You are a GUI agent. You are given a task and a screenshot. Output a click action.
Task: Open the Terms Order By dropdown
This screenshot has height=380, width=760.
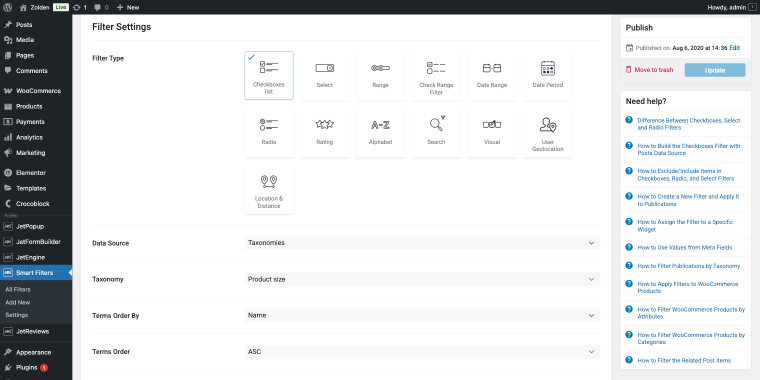pos(422,316)
